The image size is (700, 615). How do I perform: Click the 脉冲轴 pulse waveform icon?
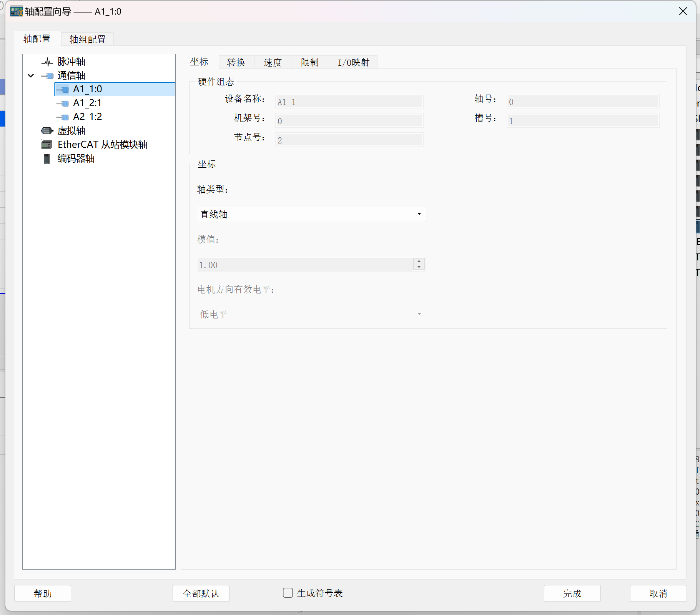pos(47,62)
